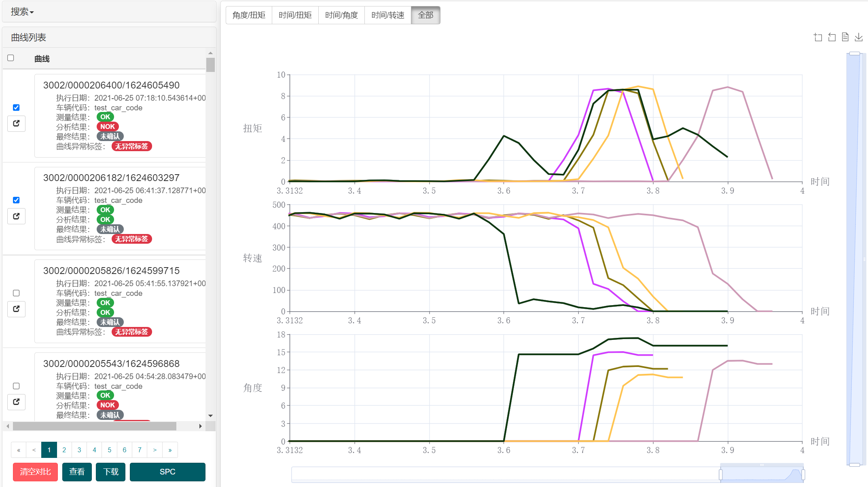The width and height of the screenshot is (868, 487).
Task: Select curve title 3002/0000206400/1624605490
Action: pos(111,85)
